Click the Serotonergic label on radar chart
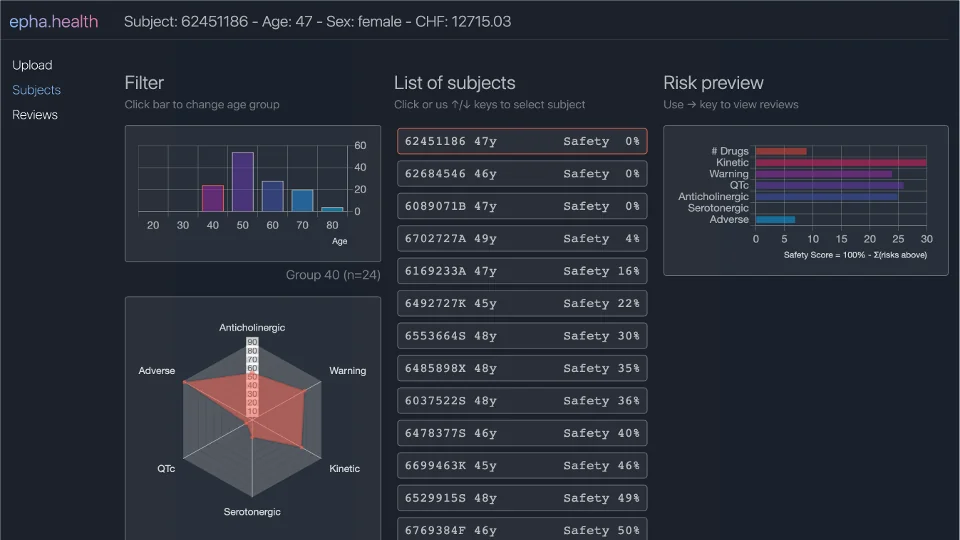Image resolution: width=960 pixels, height=540 pixels. point(252,512)
